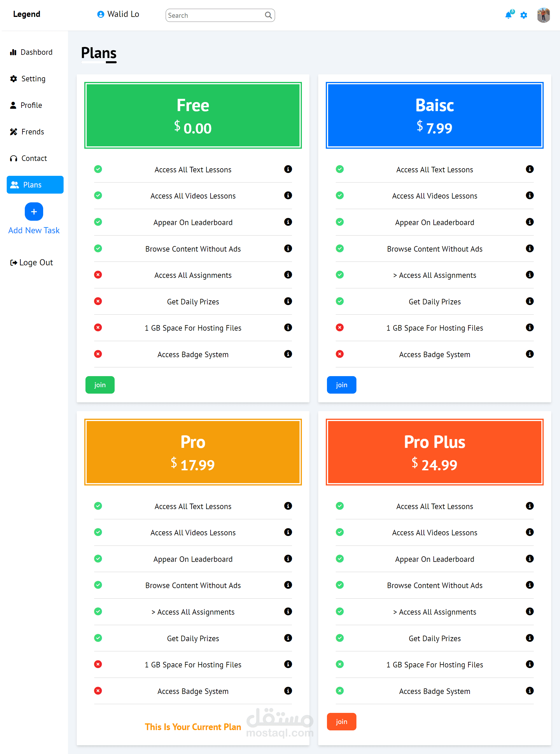Click green check beside Baisc plan Get Daily Prizes
This screenshot has width=560, height=754.
click(x=340, y=301)
